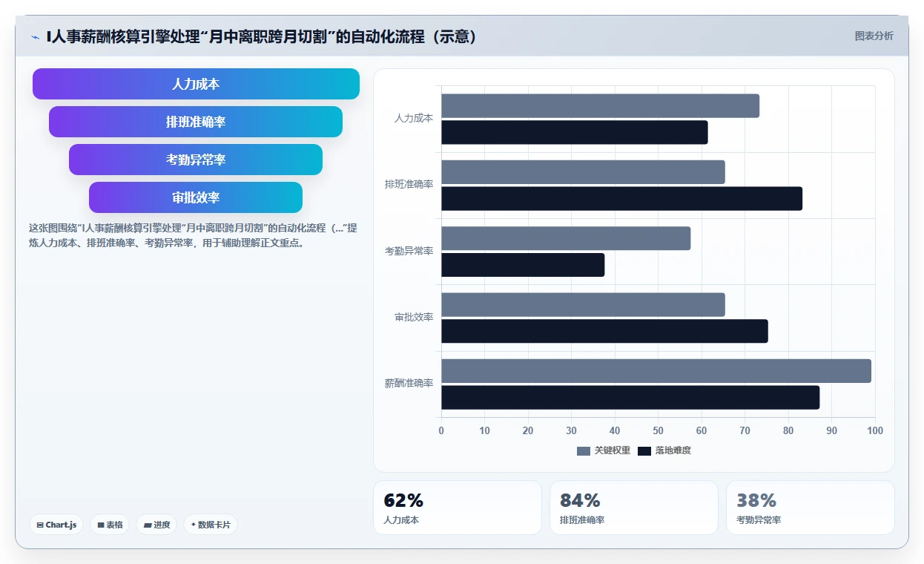Click the x-axis tick value 0

coord(441,430)
